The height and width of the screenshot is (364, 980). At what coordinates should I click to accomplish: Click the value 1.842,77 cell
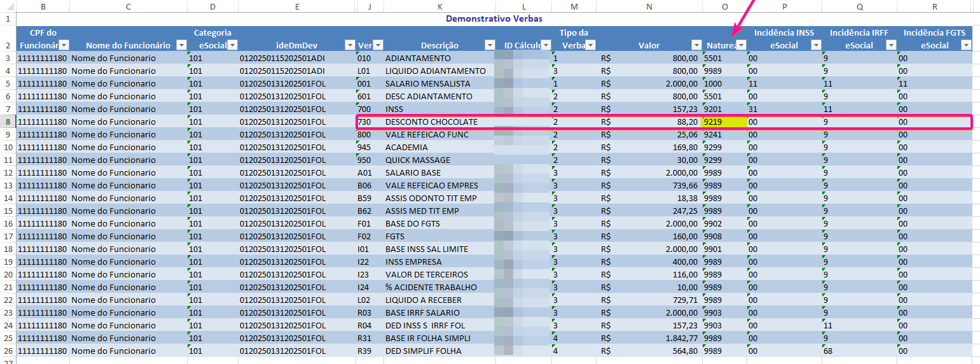(x=649, y=338)
